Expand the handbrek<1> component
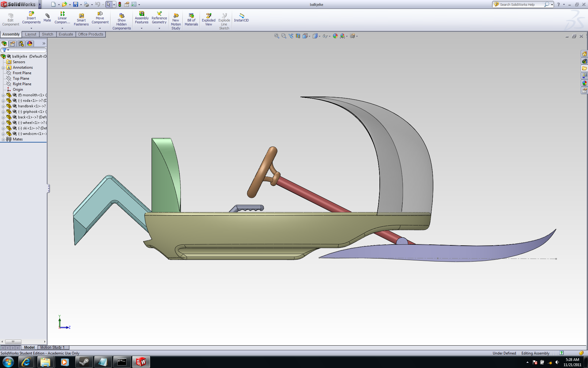Screen dimensions: 588x368 3,106
